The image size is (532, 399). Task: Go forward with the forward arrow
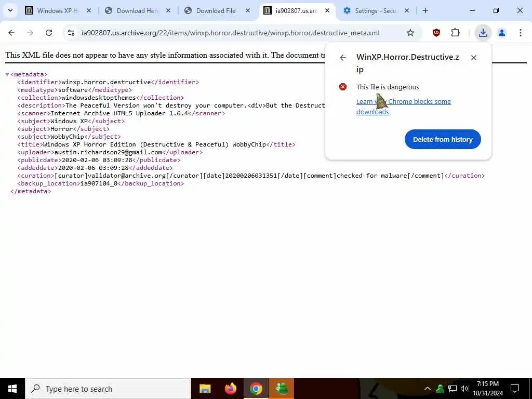tap(30, 33)
